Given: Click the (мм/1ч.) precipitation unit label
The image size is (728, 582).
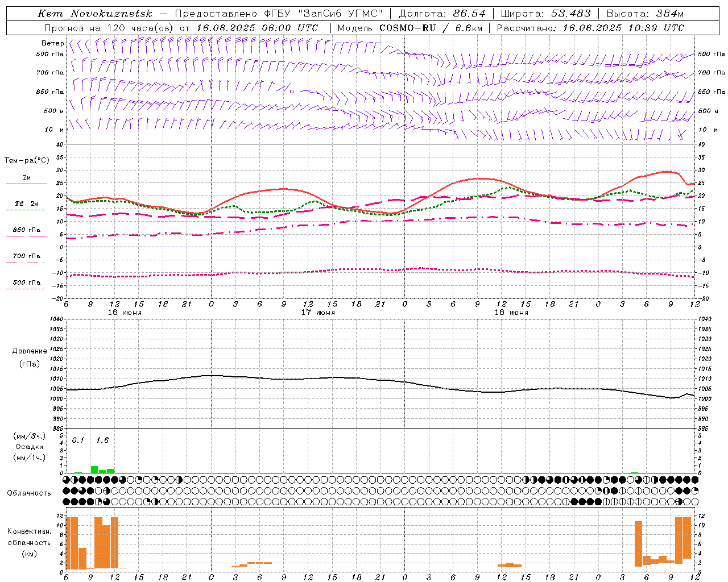Looking at the screenshot, I should click(30, 458).
